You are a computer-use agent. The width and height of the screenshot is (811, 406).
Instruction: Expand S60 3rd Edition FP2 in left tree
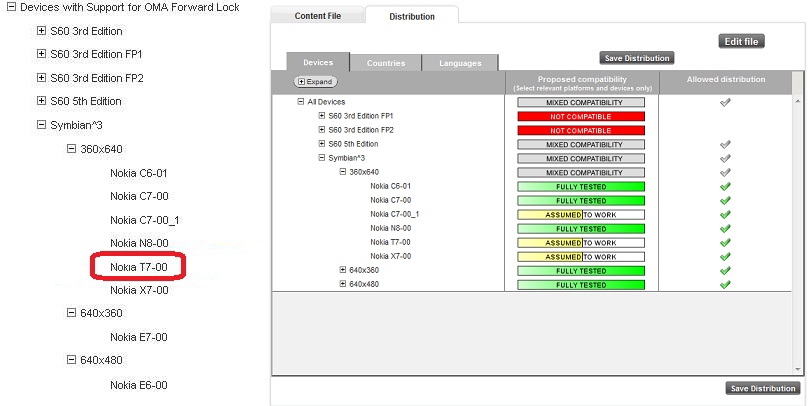click(x=41, y=78)
